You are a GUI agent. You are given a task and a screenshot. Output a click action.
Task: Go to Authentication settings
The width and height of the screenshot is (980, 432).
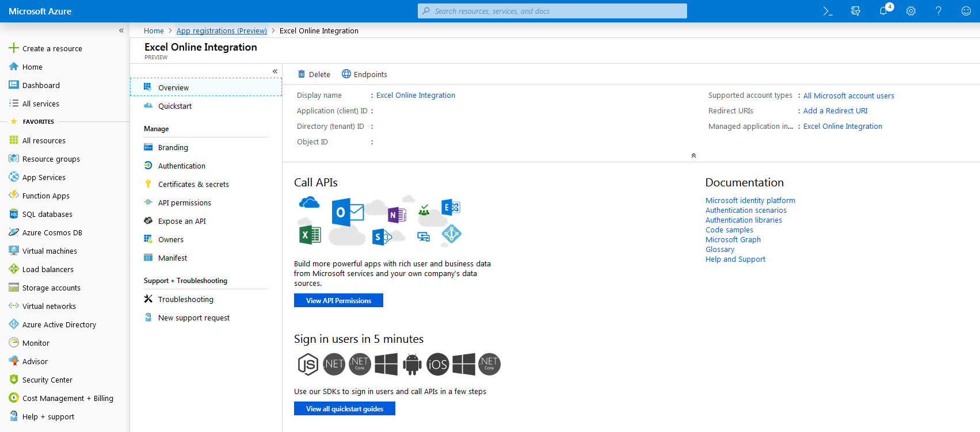click(181, 166)
